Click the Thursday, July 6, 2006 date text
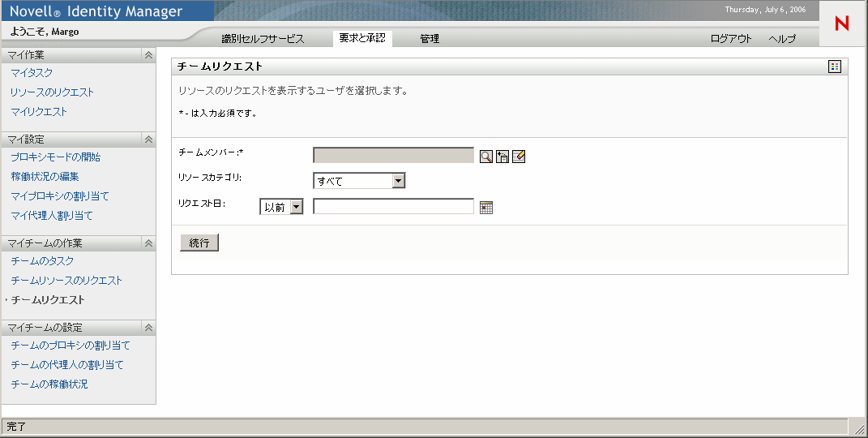This screenshot has width=868, height=438. tap(766, 10)
